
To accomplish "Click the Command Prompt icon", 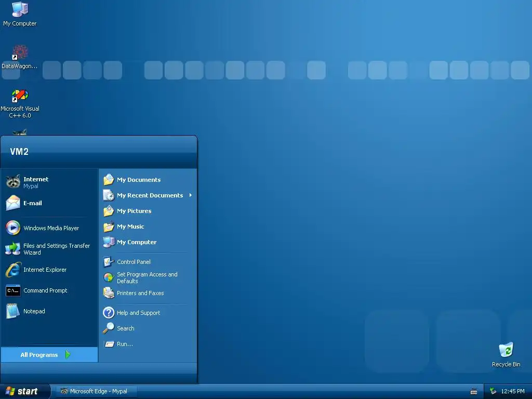I will click(x=13, y=290).
